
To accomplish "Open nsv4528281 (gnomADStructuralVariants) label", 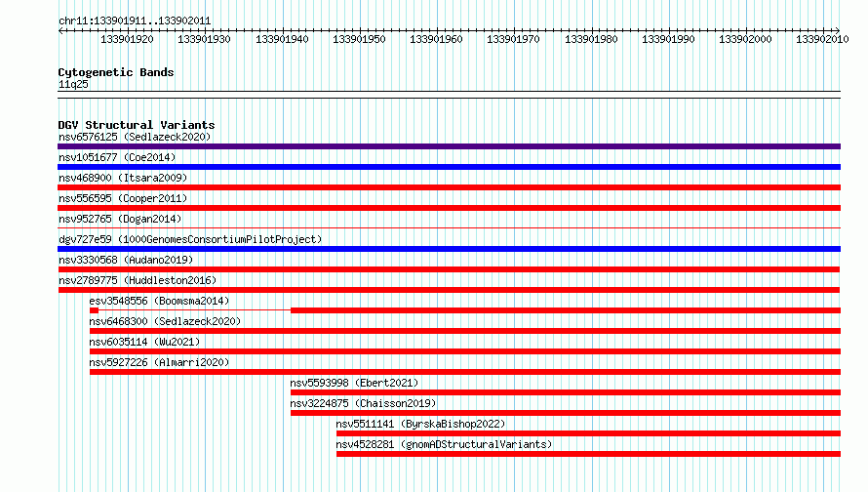I will click(444, 444).
